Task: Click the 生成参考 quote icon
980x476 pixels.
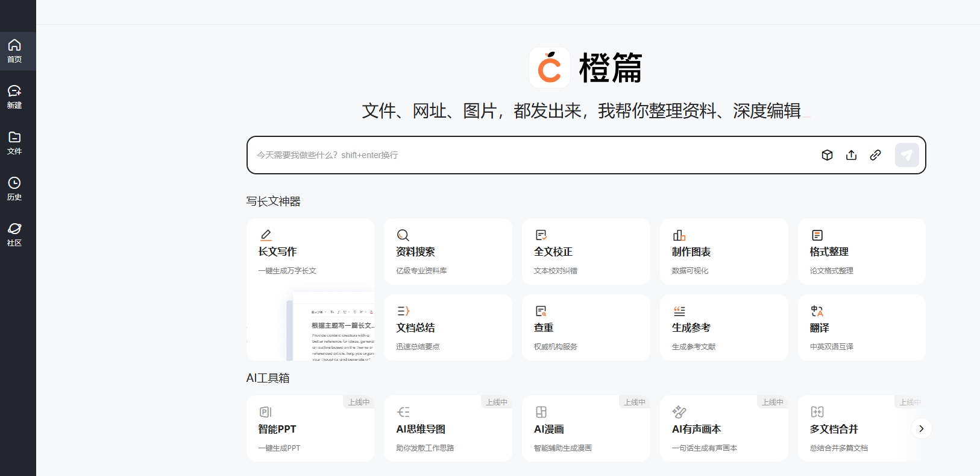Action: (x=679, y=311)
